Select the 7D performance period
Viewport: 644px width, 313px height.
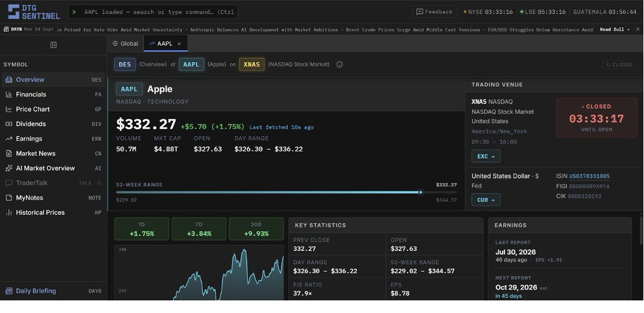(199, 229)
